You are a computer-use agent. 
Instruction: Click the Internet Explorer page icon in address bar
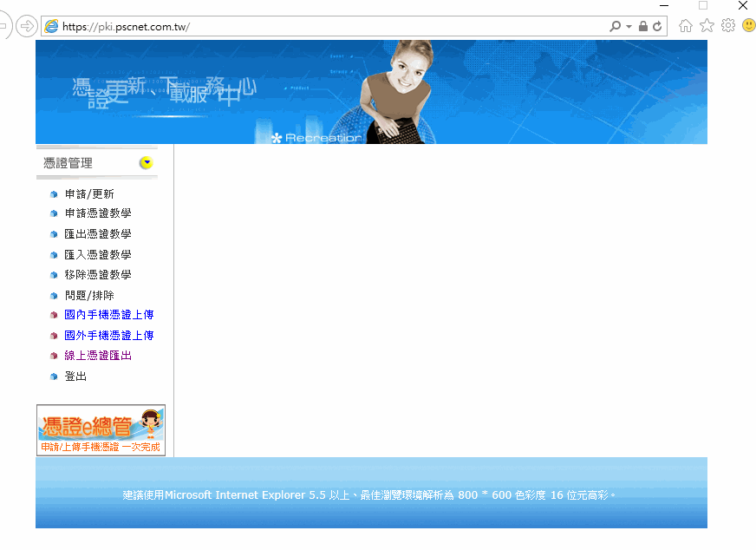tap(52, 26)
